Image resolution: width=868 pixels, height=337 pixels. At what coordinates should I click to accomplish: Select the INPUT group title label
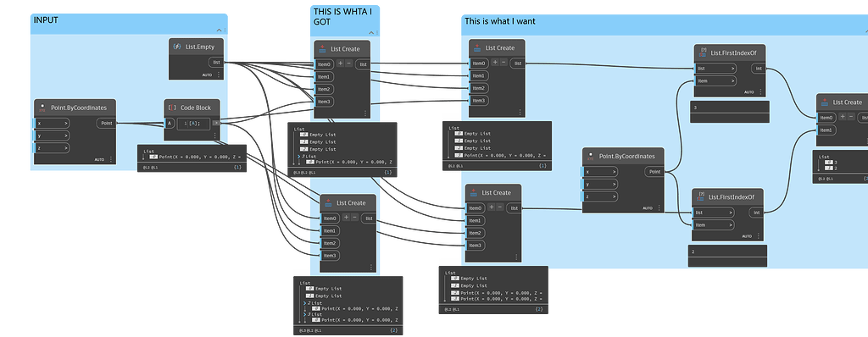(46, 20)
